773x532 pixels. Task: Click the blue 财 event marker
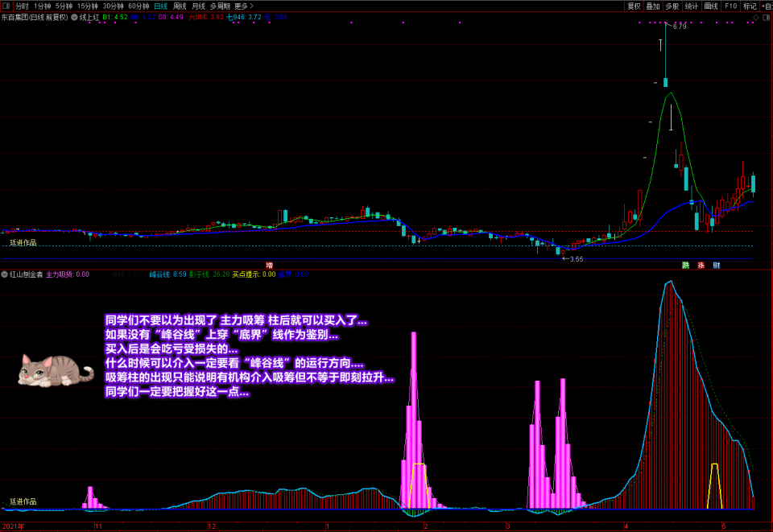click(716, 265)
